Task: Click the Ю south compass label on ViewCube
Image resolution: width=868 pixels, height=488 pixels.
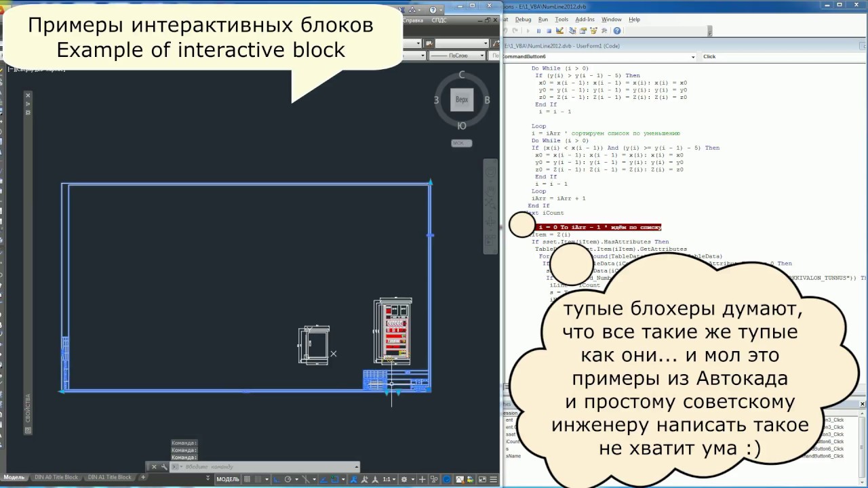Action: point(461,125)
